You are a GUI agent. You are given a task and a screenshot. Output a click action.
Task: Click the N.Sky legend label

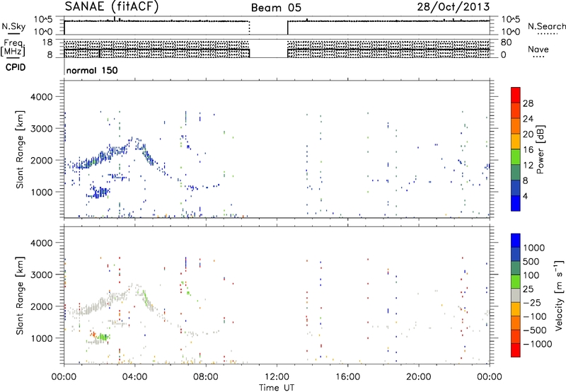[13, 26]
